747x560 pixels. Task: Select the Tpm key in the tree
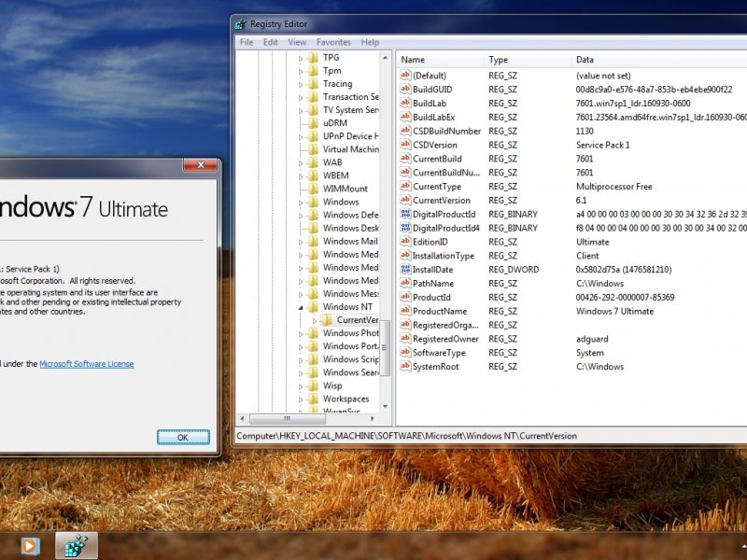tap(331, 71)
